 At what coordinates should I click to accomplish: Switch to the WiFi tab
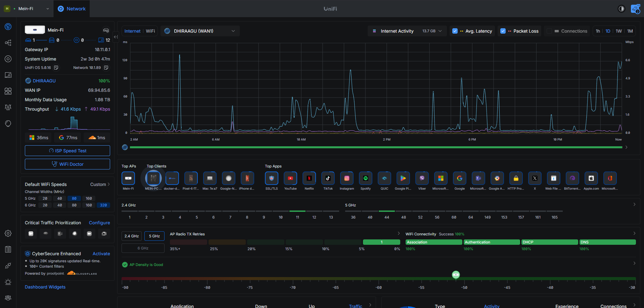coord(150,31)
